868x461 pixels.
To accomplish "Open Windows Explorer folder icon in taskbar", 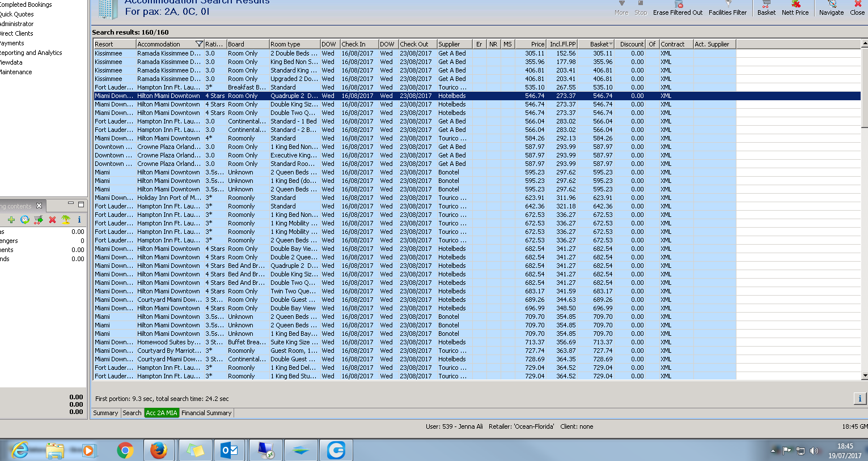I will tap(55, 451).
